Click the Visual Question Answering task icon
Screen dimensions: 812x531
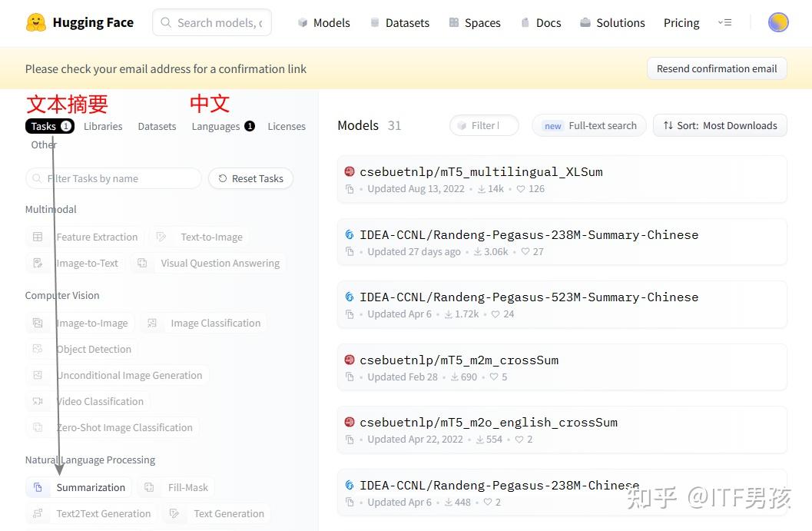pos(142,263)
